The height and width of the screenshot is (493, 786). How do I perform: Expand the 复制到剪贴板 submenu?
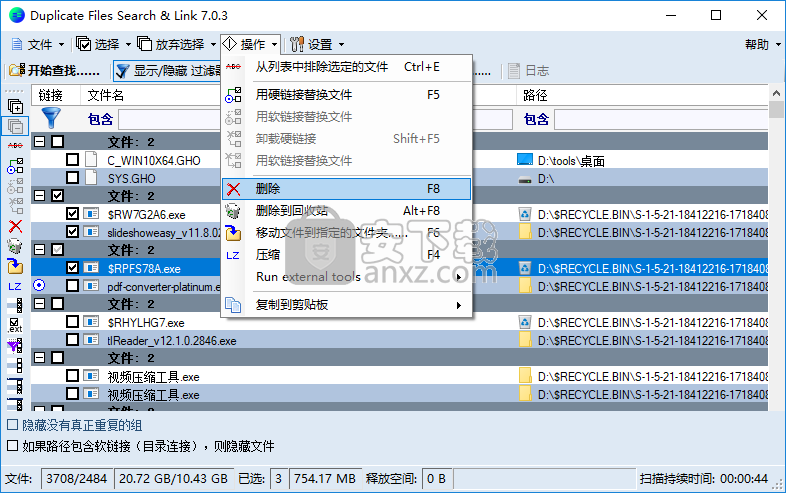tap(346, 304)
